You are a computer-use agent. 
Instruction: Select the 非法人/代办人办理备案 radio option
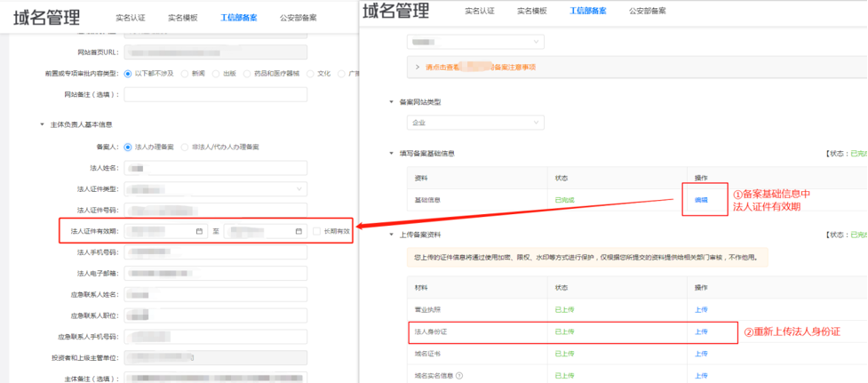185,147
